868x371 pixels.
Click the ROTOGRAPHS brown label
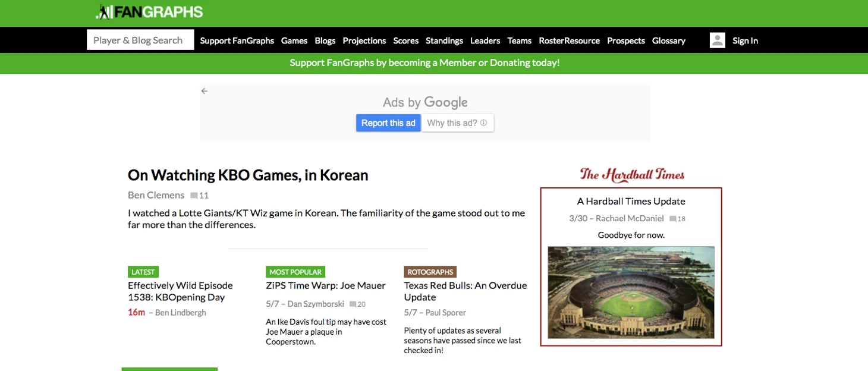pyautogui.click(x=430, y=272)
